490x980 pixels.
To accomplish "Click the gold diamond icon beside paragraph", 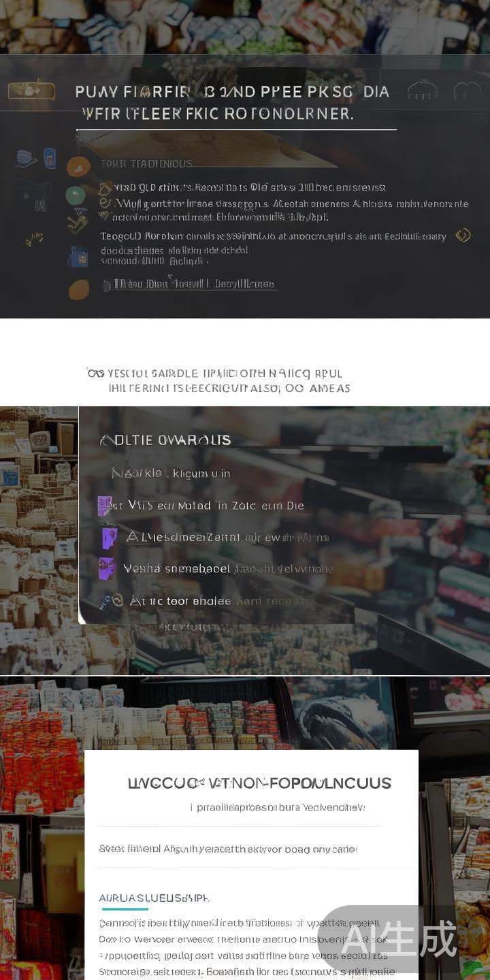I will (463, 235).
